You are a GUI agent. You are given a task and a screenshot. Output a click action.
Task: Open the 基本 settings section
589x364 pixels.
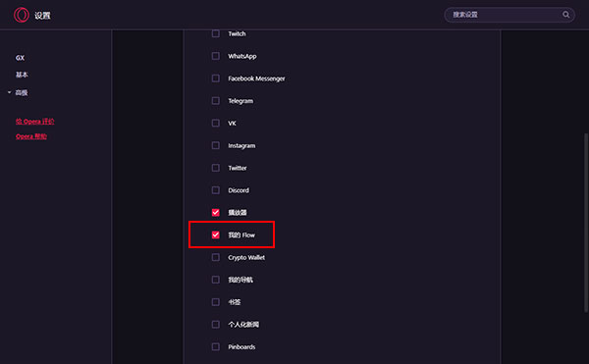(22, 75)
